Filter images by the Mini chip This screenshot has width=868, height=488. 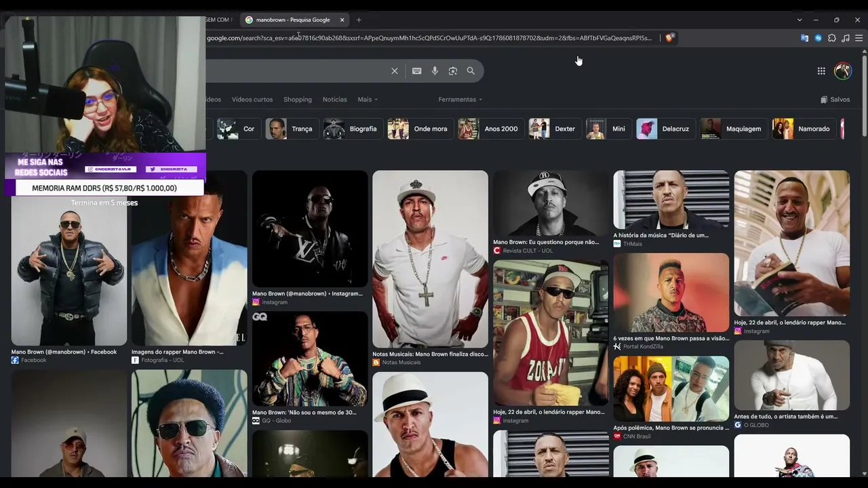click(x=608, y=129)
